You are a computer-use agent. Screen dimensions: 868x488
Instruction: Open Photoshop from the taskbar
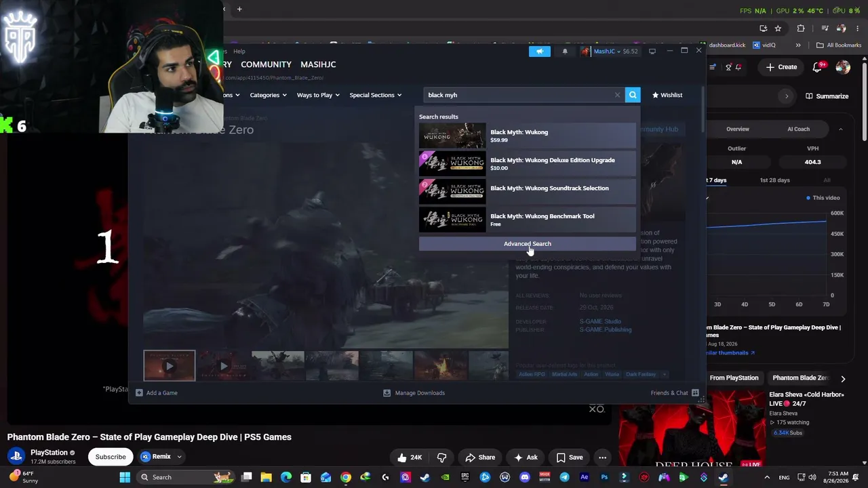(x=604, y=477)
